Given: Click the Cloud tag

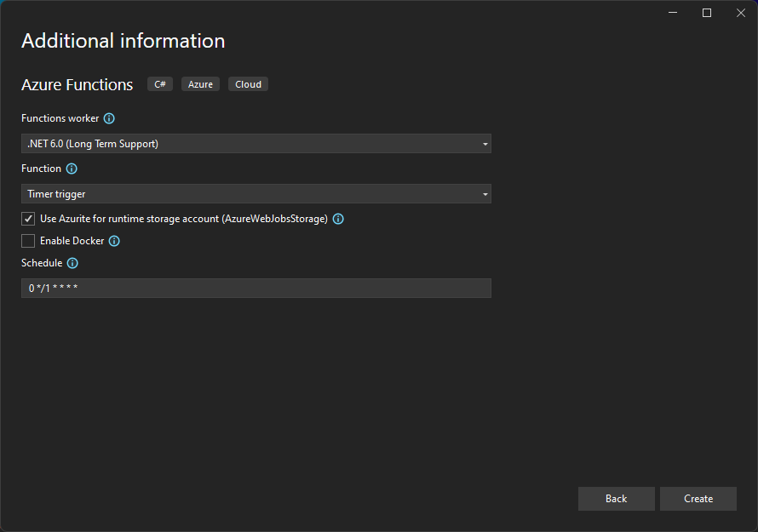Looking at the screenshot, I should 248,83.
